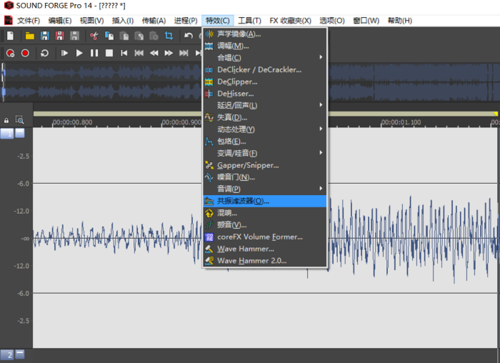
Task: Open the 文件(F) menu
Action: [29, 21]
